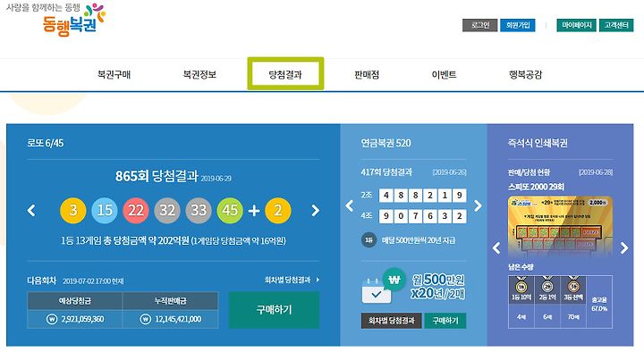Open the 이벤트 menu

[444, 75]
